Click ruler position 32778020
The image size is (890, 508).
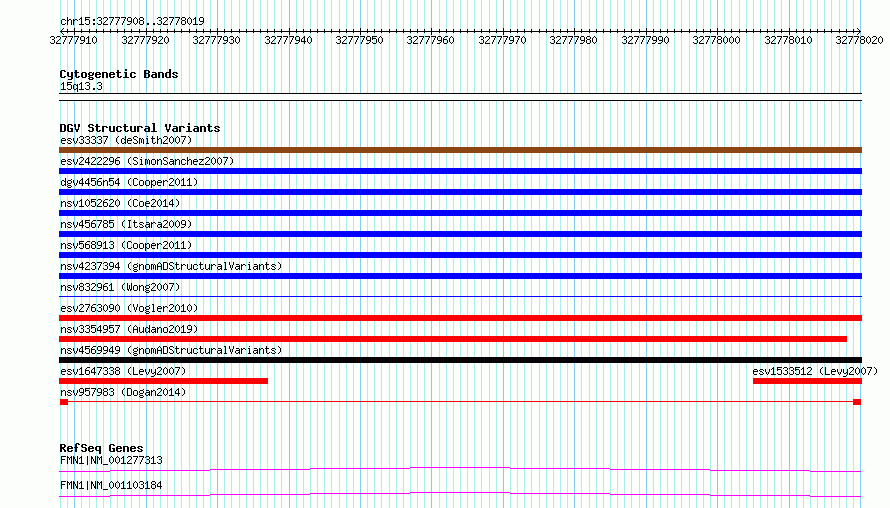pos(859,40)
